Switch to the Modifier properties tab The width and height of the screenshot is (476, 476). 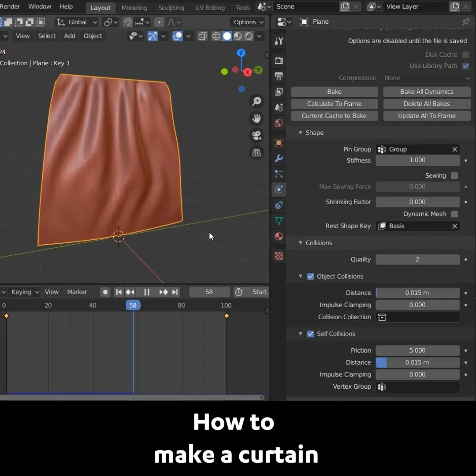tap(279, 158)
